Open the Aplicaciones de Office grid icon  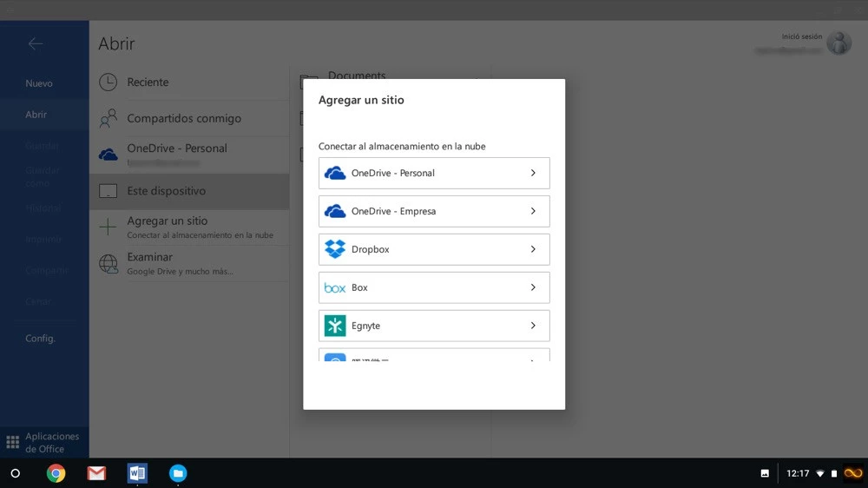click(13, 443)
